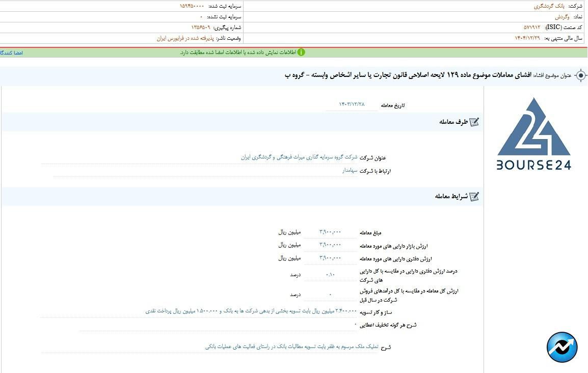Select the signature match notice text

coord(238,52)
